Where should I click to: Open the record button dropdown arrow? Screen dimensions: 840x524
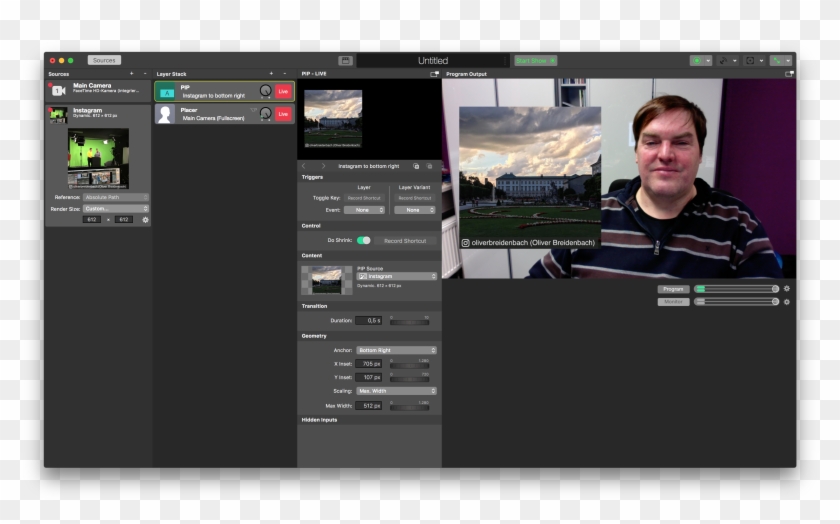[x=708, y=61]
